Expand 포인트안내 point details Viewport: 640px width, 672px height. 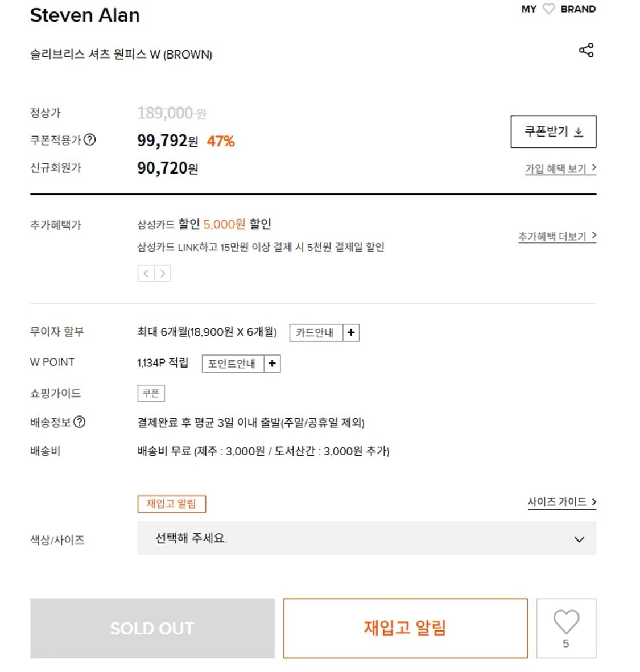coord(232,364)
